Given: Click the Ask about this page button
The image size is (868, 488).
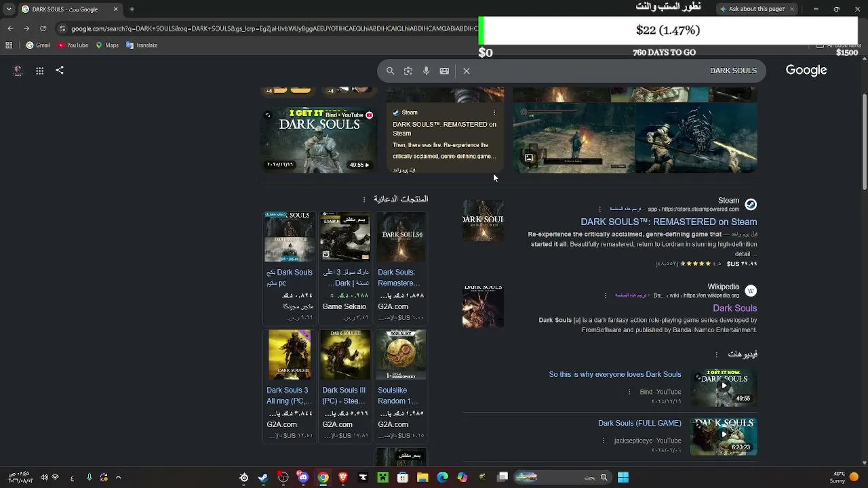Looking at the screenshot, I should coord(757,9).
